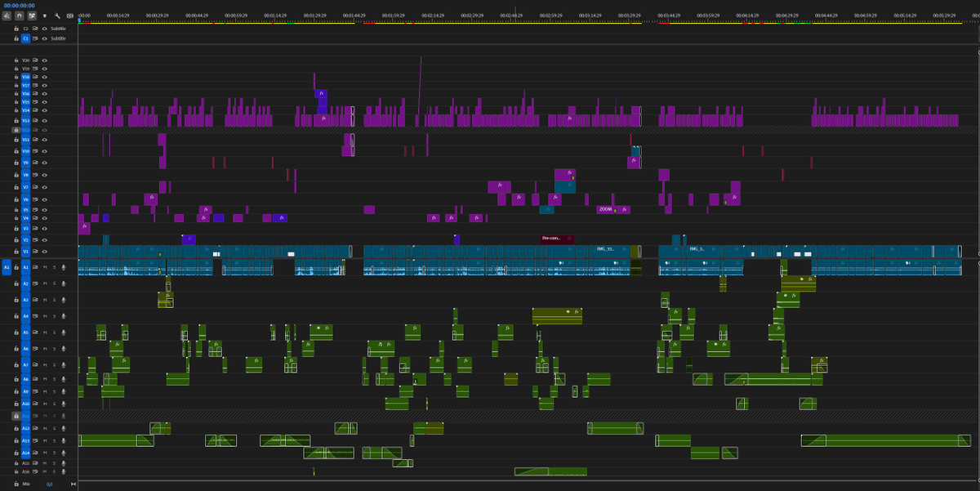The width and height of the screenshot is (980, 491).
Task: Solo audio track A7
Action: tap(55, 364)
